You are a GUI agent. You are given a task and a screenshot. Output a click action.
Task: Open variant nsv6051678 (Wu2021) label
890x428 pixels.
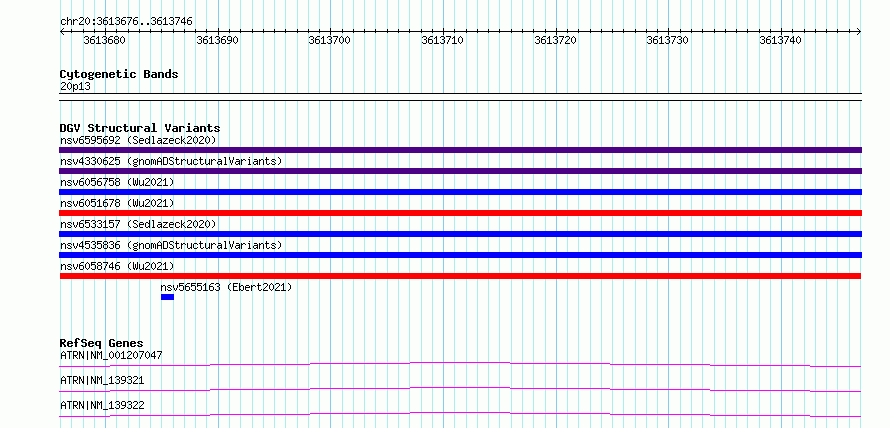click(x=117, y=203)
